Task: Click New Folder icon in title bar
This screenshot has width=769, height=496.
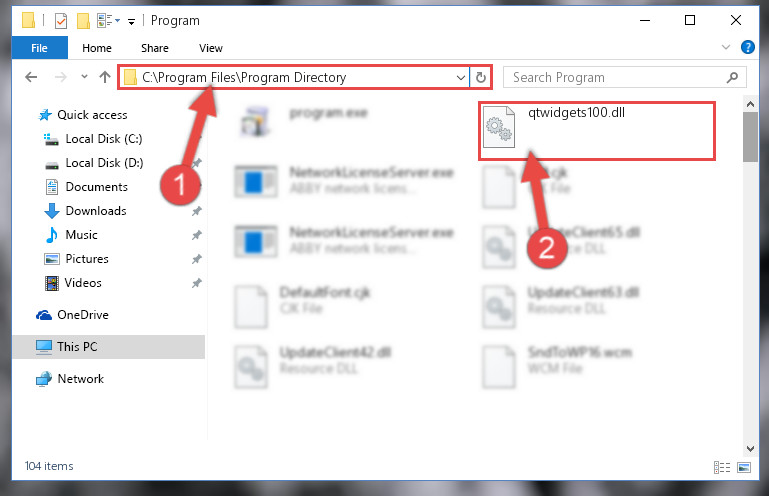Action: (x=83, y=21)
